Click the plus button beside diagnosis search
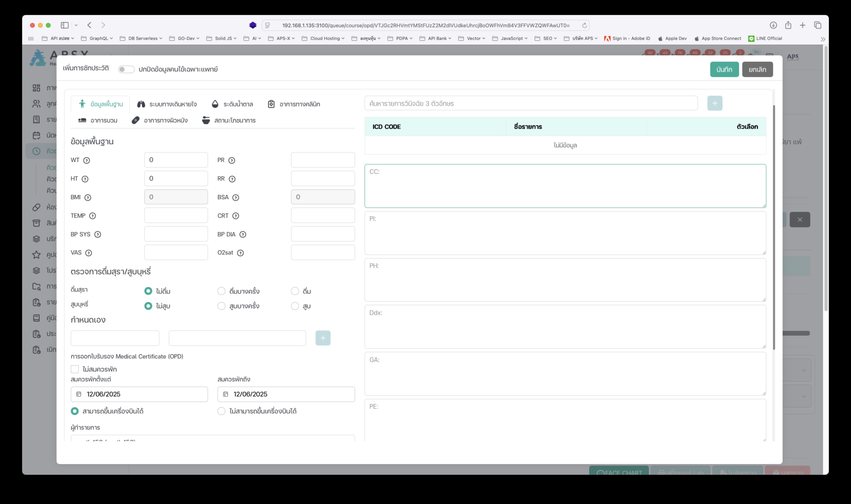Screen dimensions: 851x504 tap(715, 103)
